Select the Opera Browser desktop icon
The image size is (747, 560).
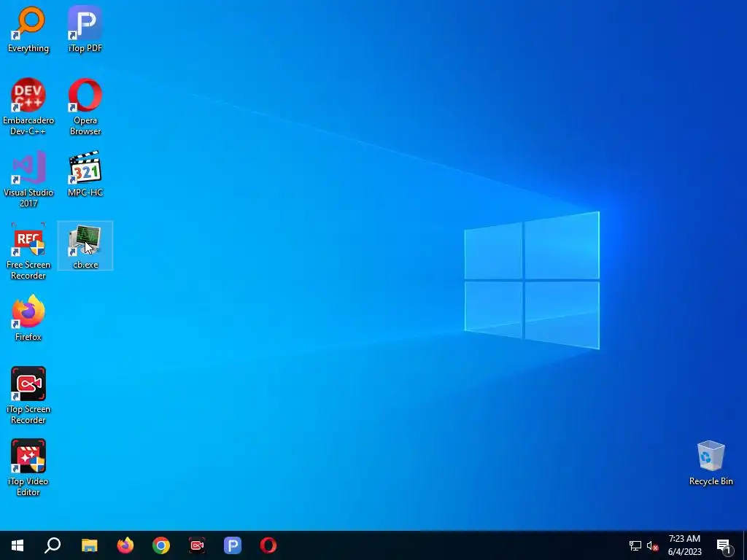click(85, 106)
